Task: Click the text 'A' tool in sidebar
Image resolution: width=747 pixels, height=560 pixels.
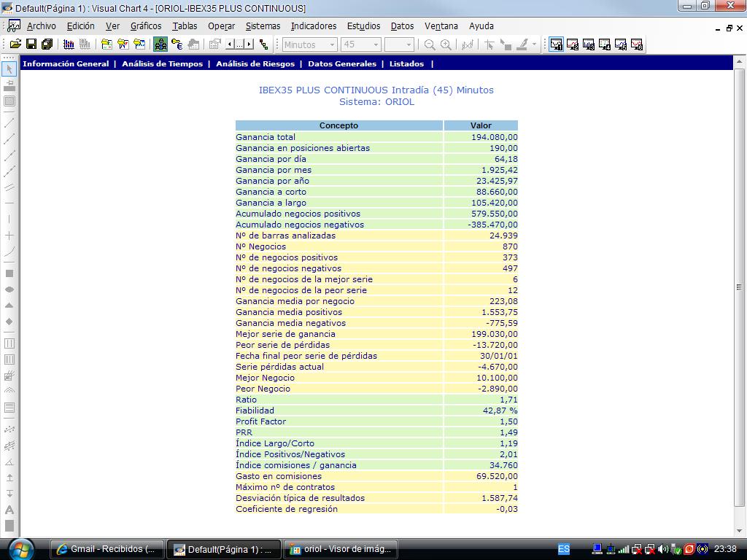Action: 9,510
